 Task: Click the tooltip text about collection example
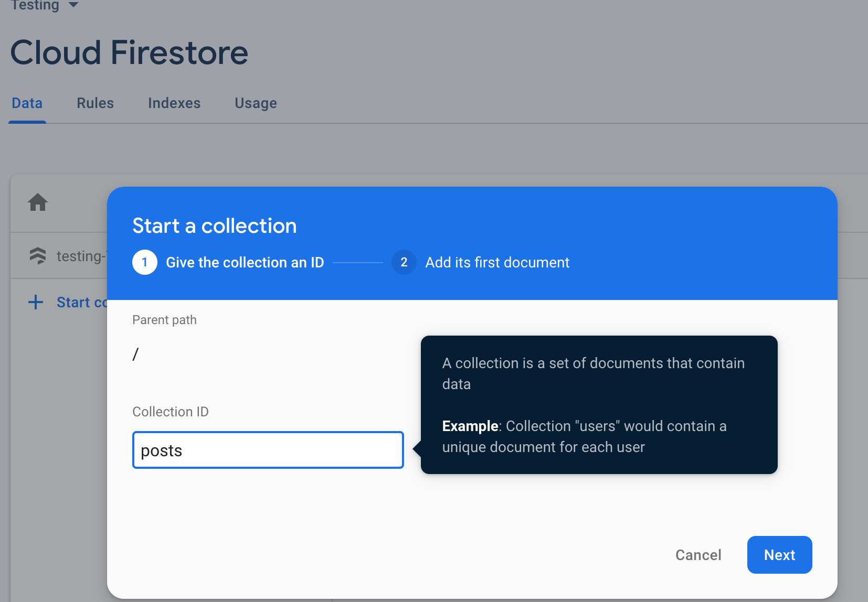coord(584,436)
